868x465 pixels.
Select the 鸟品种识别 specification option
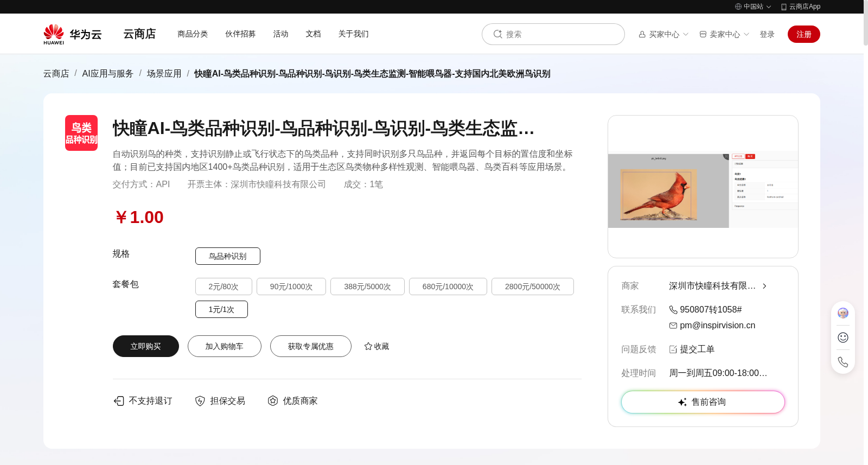(228, 256)
